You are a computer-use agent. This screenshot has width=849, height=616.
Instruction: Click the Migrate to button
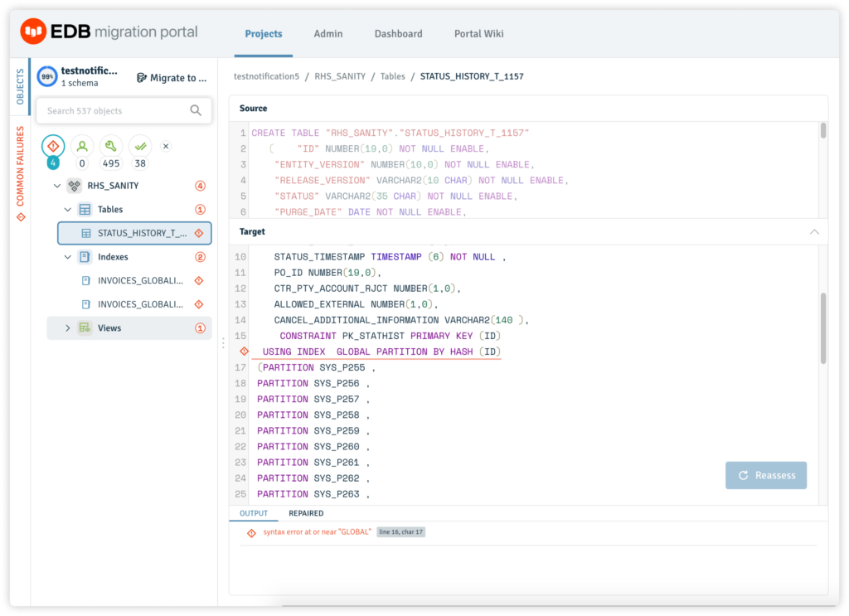coord(172,78)
